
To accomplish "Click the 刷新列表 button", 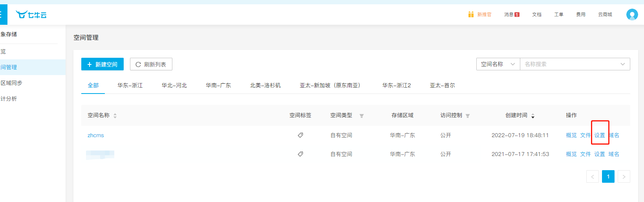I will (x=151, y=64).
